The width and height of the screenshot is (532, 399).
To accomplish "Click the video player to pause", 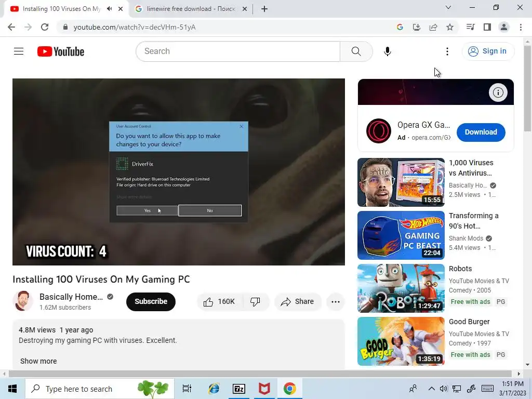I will coord(179,171).
